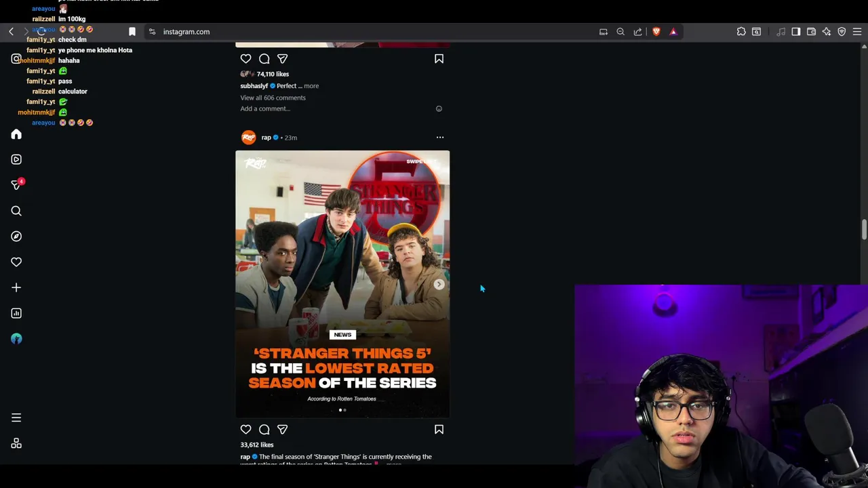Open the Brave VPN shield icon
Screen dimensions: 868x488
842,32
